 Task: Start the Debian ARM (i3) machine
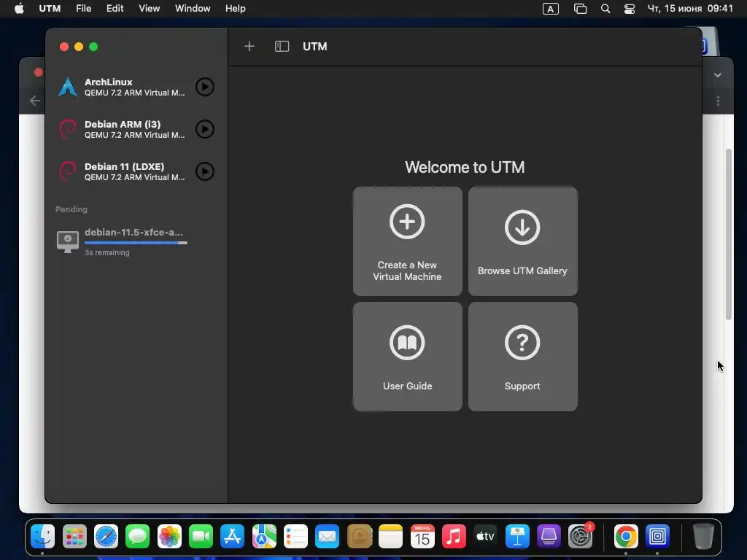click(205, 129)
